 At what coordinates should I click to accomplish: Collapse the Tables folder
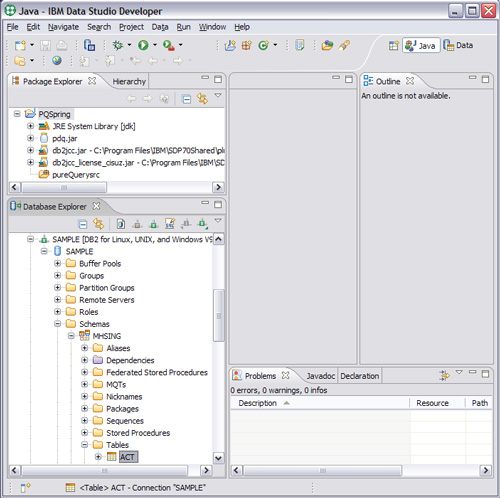[85, 445]
